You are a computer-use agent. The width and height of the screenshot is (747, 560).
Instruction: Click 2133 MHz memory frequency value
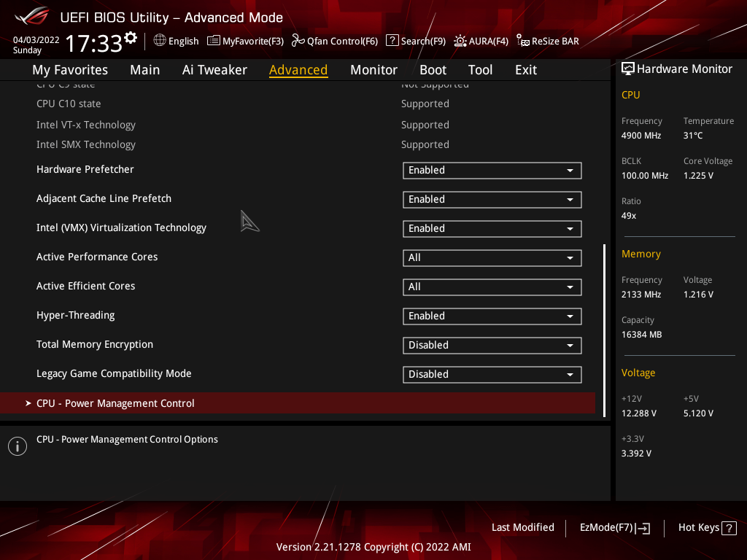tap(641, 295)
